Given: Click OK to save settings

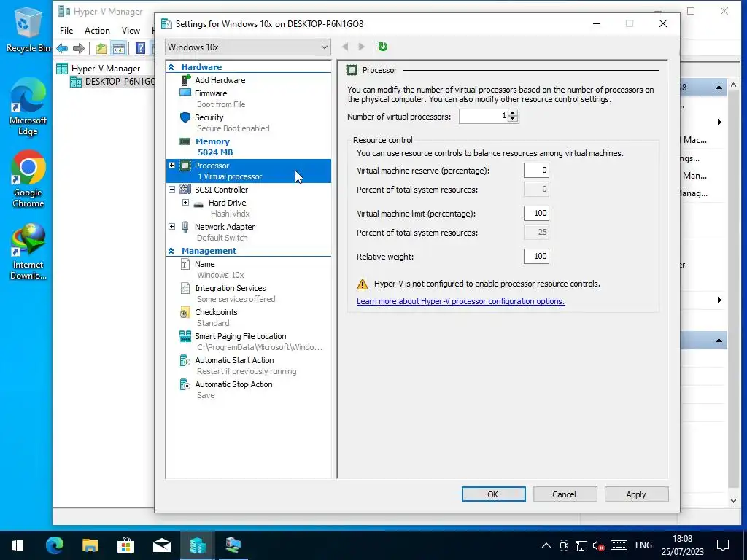Looking at the screenshot, I should (494, 494).
